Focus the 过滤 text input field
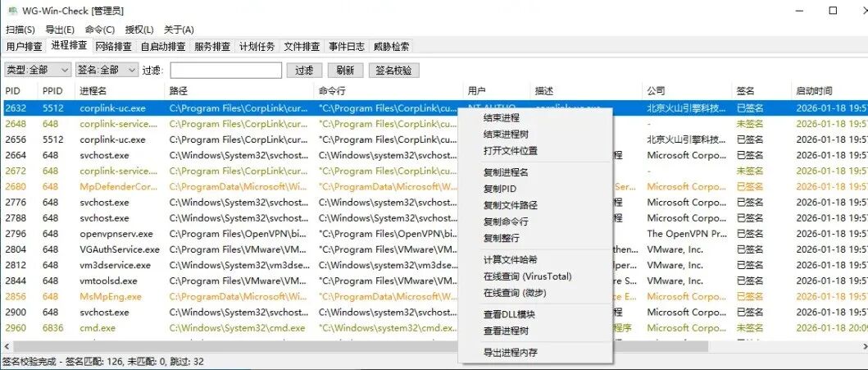Viewport: 868px width, 370px height. click(226, 71)
